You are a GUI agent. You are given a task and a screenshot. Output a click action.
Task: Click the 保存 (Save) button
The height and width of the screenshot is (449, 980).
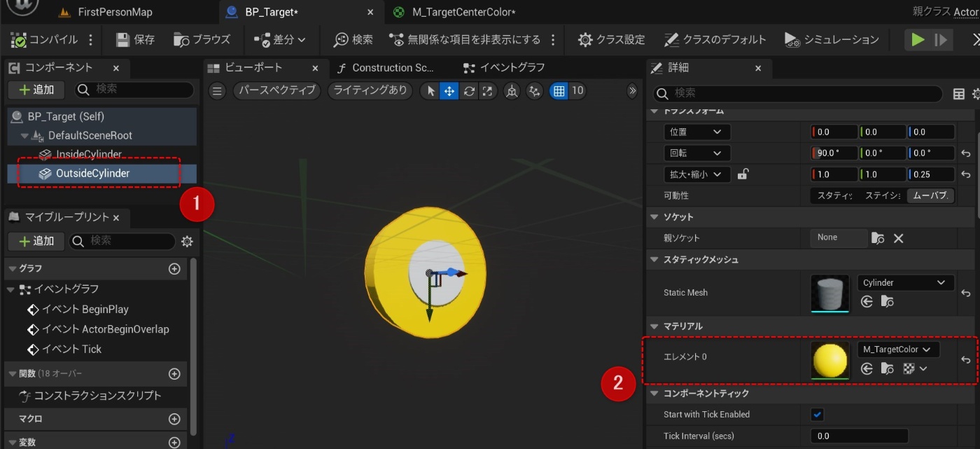pos(134,39)
